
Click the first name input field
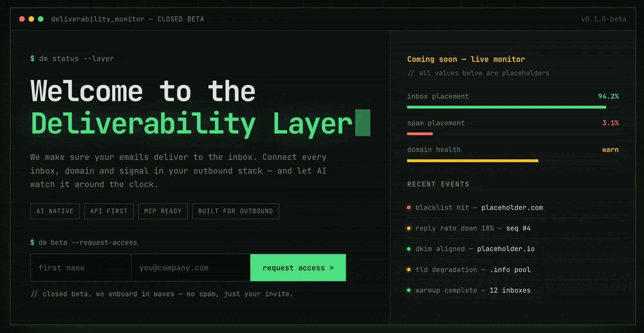[x=81, y=268]
